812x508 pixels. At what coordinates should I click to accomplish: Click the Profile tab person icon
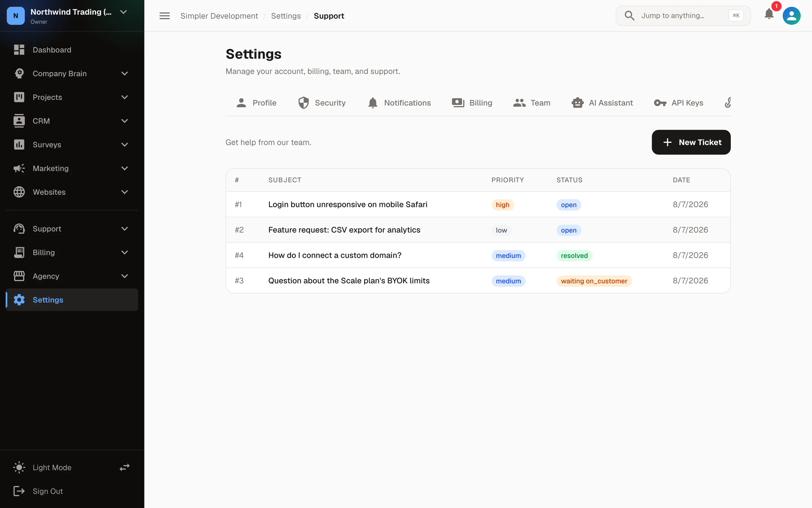(241, 102)
